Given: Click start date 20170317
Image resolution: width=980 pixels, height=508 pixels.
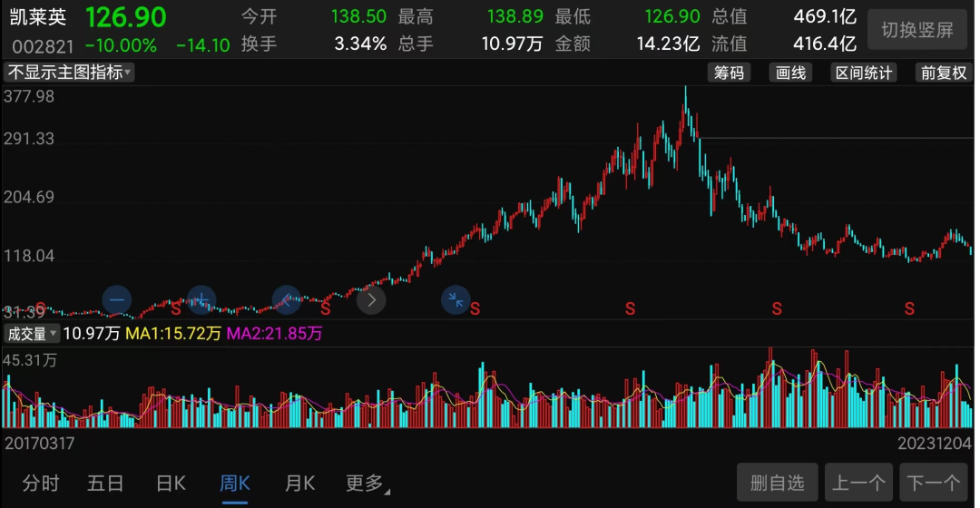Looking at the screenshot, I should (39, 444).
